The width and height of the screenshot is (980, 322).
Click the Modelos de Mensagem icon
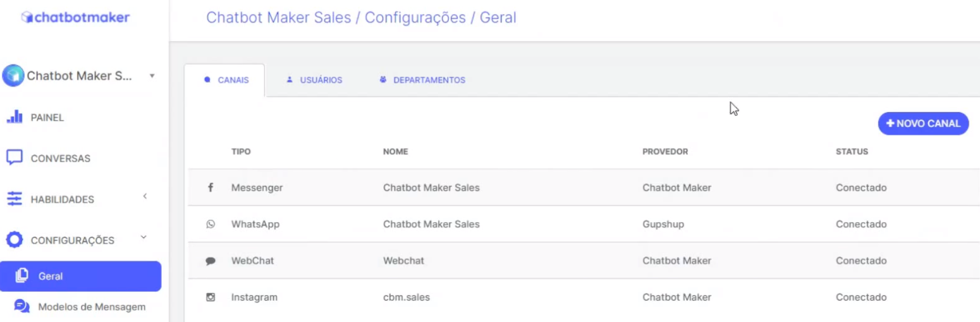21,306
